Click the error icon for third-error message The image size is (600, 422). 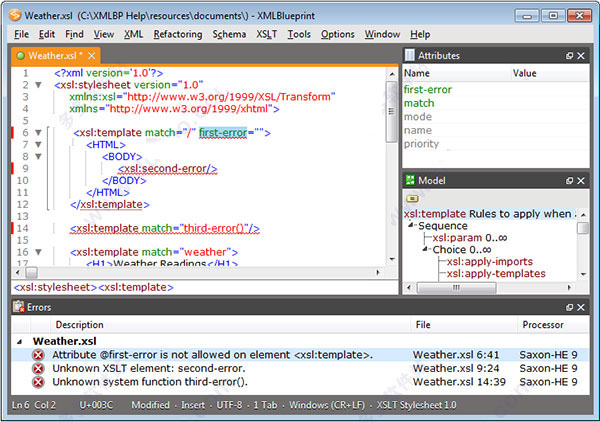point(39,382)
